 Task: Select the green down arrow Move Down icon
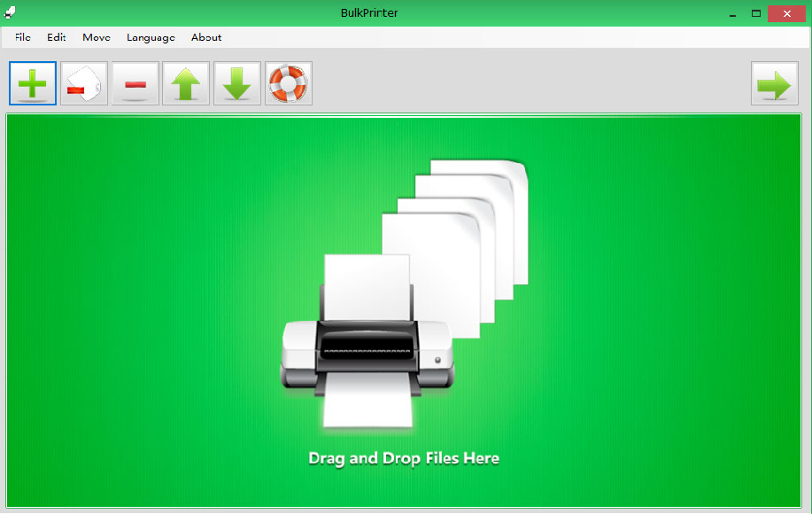(236, 82)
